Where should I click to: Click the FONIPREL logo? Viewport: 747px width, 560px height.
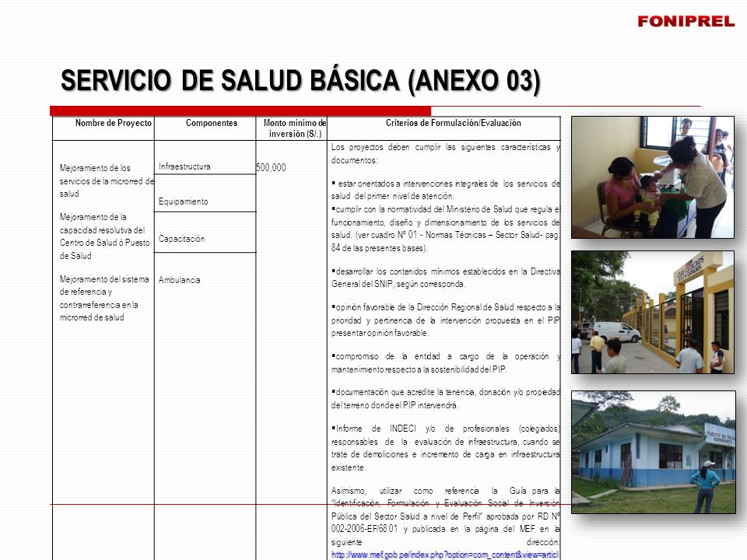click(686, 22)
